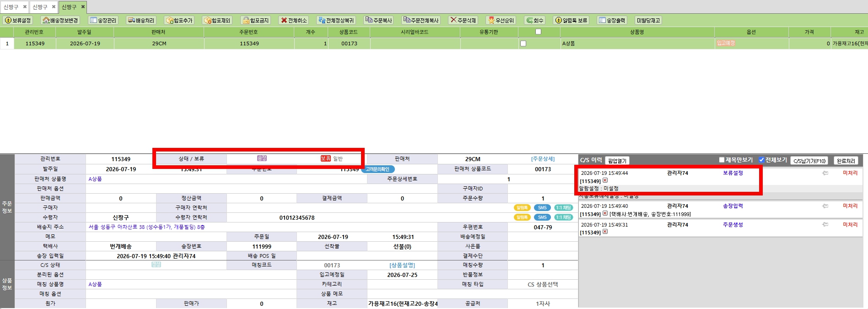Open 배송정보변경 from the toolbar
868x309 pixels.
pos(60,20)
